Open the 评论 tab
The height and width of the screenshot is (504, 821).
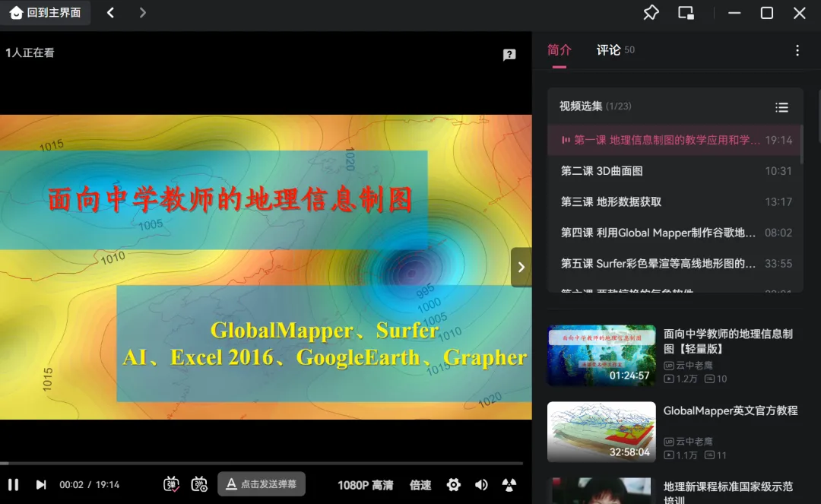point(615,50)
